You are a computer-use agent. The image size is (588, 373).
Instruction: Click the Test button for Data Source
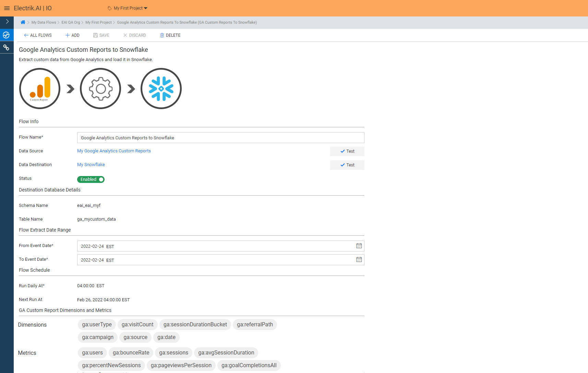click(x=347, y=151)
